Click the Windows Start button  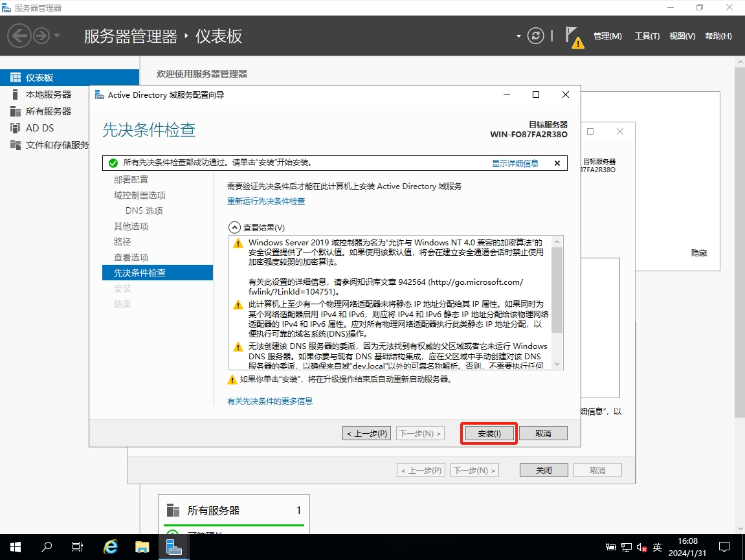click(x=15, y=547)
